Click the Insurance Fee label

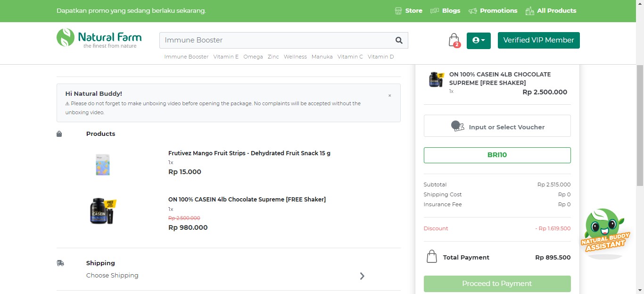(x=443, y=204)
